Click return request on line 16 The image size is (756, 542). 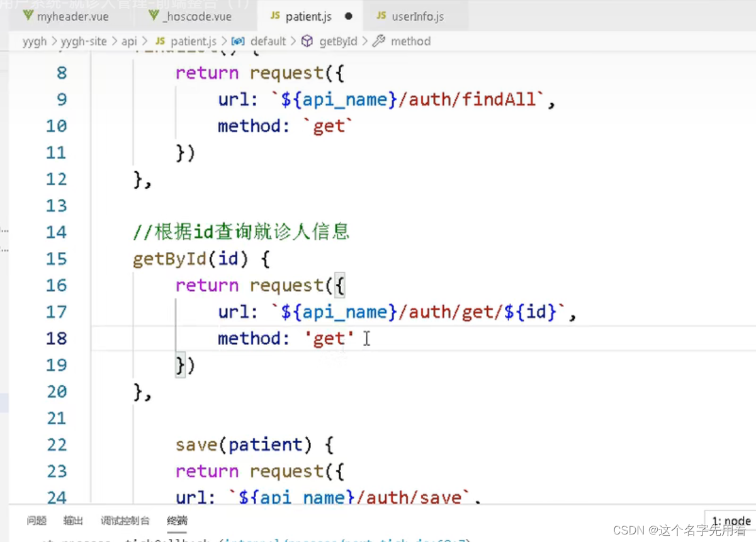[x=249, y=285]
